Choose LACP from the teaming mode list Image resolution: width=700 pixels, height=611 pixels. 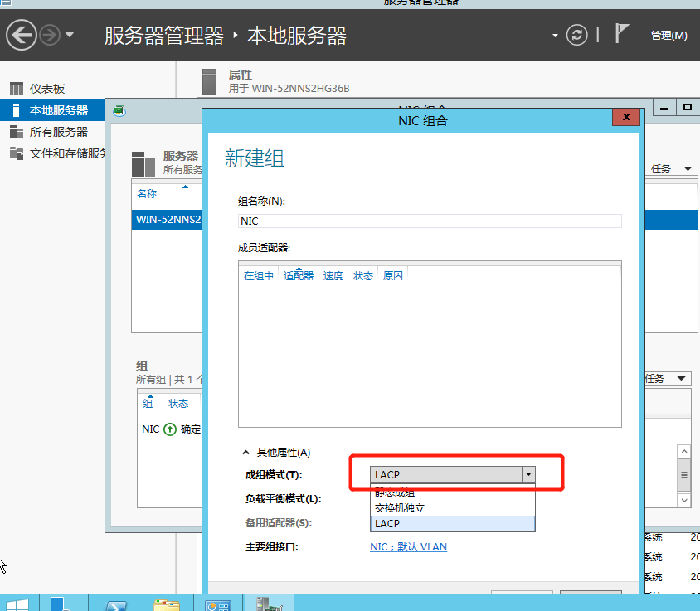(453, 523)
